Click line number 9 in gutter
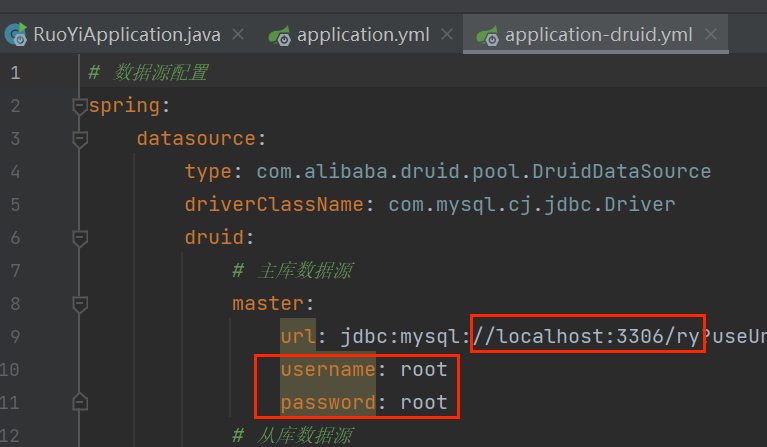This screenshot has width=767, height=447. tap(15, 336)
